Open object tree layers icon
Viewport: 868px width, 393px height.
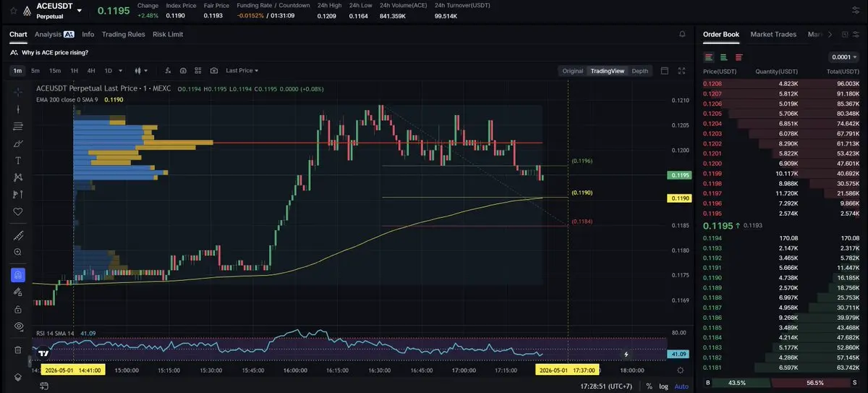point(18,376)
